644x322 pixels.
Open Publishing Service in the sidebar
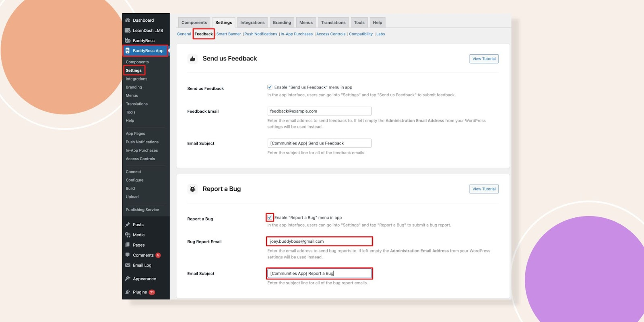(142, 210)
